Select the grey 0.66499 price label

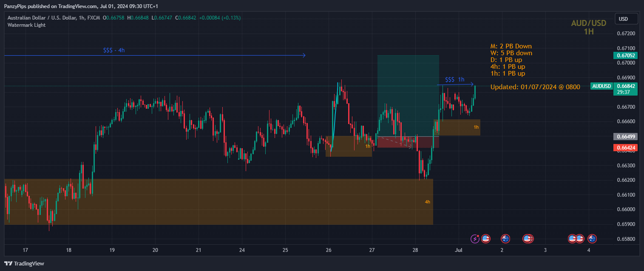[x=625, y=136]
